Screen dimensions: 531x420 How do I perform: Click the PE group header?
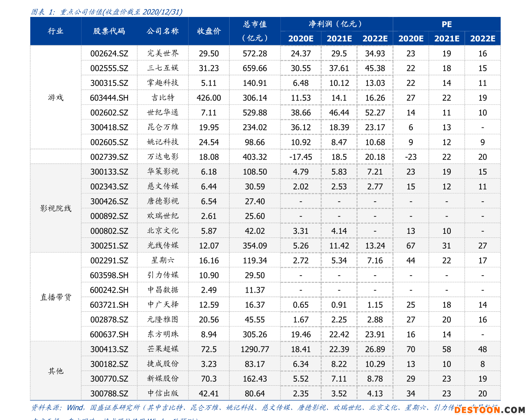click(x=446, y=24)
